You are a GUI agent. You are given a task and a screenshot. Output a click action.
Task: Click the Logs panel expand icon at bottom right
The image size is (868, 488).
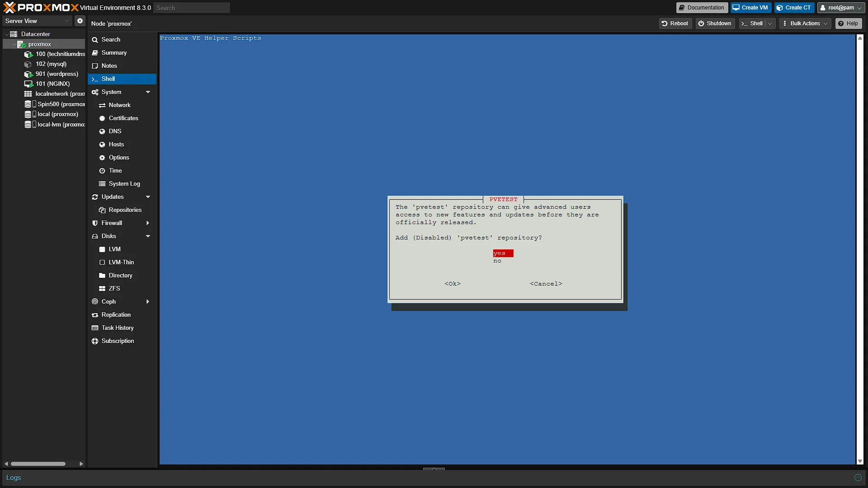pos(858,478)
